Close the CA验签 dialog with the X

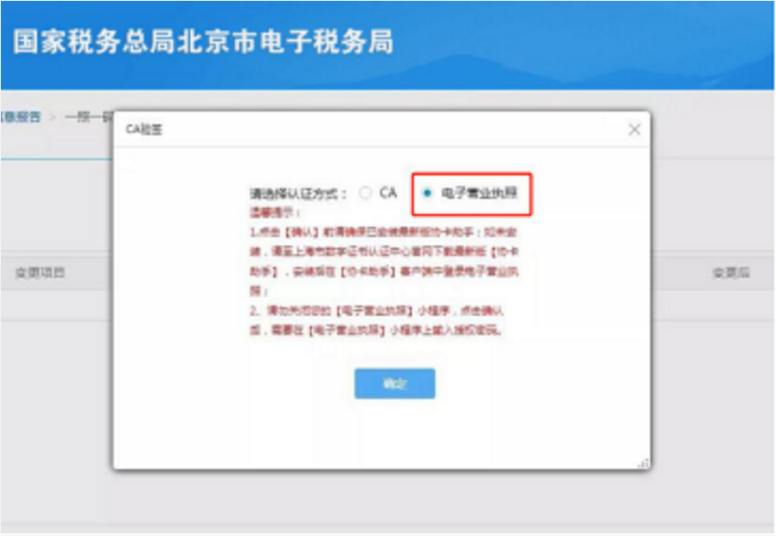click(x=634, y=130)
